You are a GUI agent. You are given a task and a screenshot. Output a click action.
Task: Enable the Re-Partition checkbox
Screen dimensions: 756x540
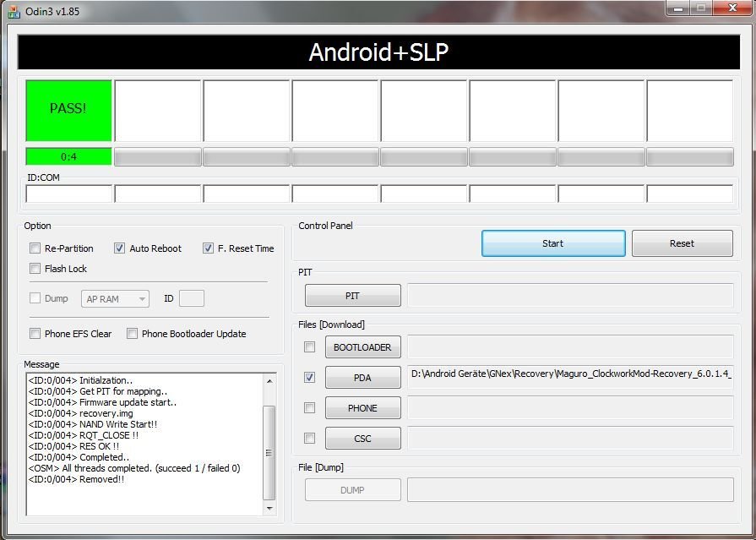pyautogui.click(x=35, y=248)
